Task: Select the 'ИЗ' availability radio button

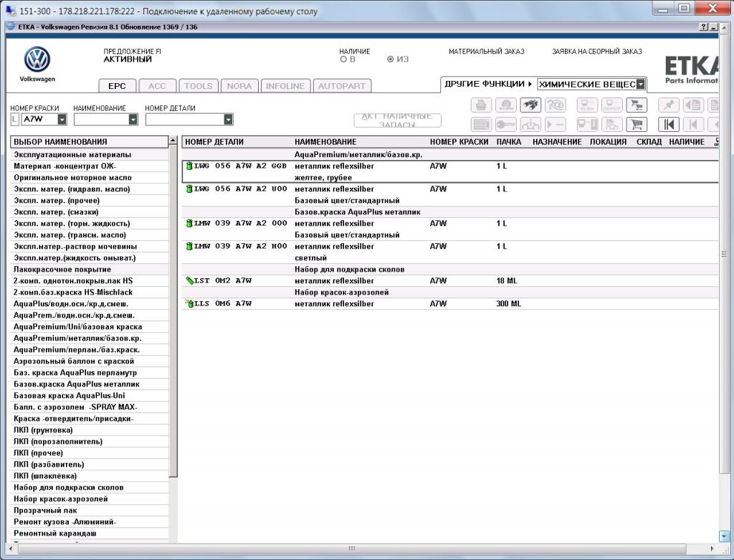Action: [x=391, y=60]
